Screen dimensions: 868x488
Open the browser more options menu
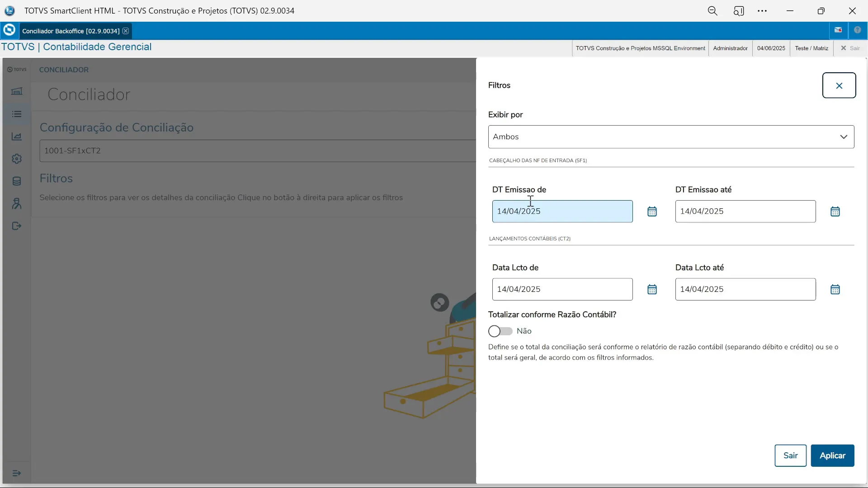point(763,11)
